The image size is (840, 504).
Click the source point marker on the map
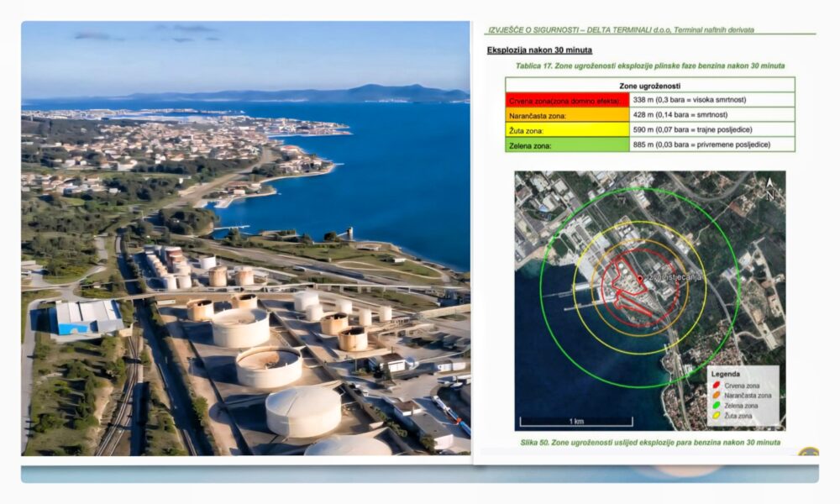pyautogui.click(x=639, y=277)
